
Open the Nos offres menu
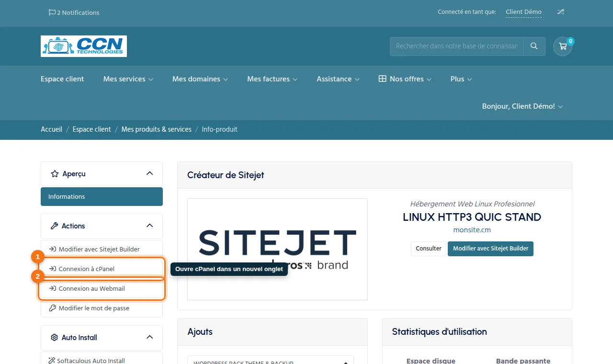[x=405, y=79]
